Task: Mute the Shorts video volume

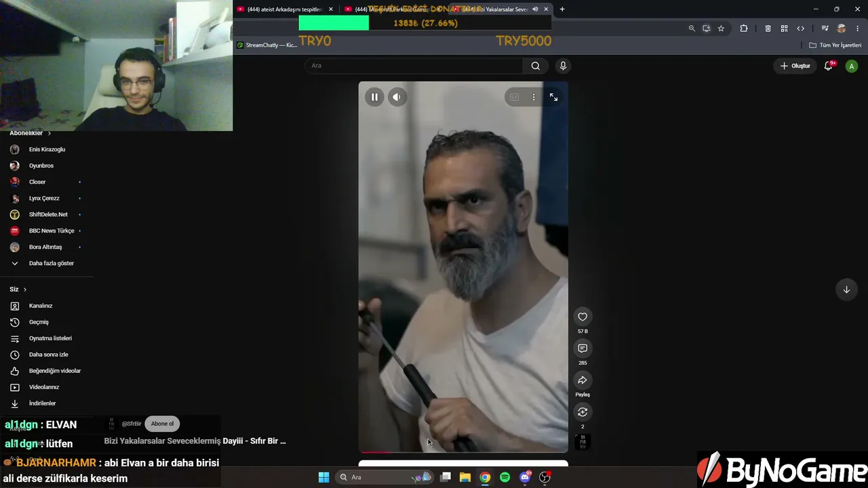Action: pyautogui.click(x=397, y=97)
